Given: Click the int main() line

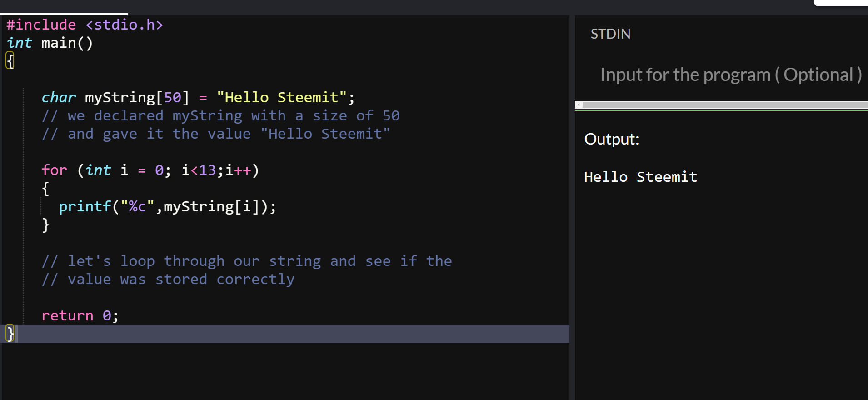Looking at the screenshot, I should click(x=50, y=43).
